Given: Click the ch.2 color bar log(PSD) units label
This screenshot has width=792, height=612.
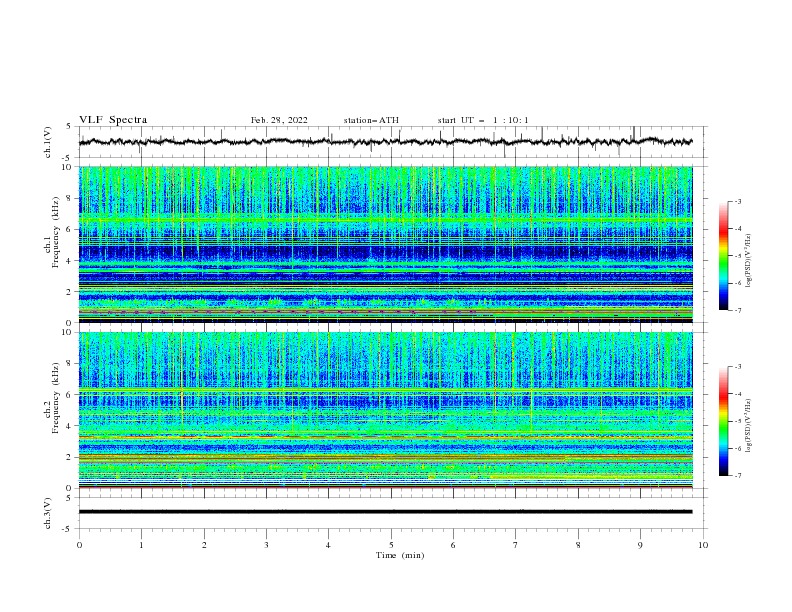Looking at the screenshot, I should (x=749, y=426).
